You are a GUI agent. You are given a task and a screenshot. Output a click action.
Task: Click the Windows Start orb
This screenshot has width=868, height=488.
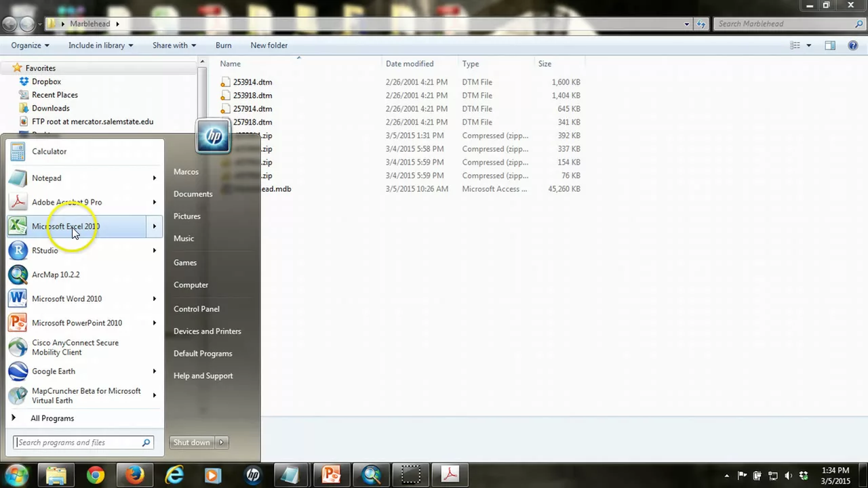tap(16, 474)
